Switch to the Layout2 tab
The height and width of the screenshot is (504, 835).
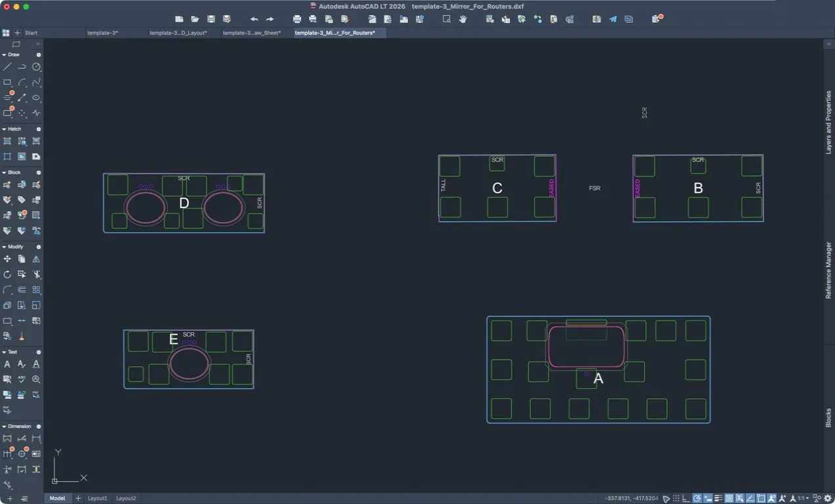click(126, 498)
